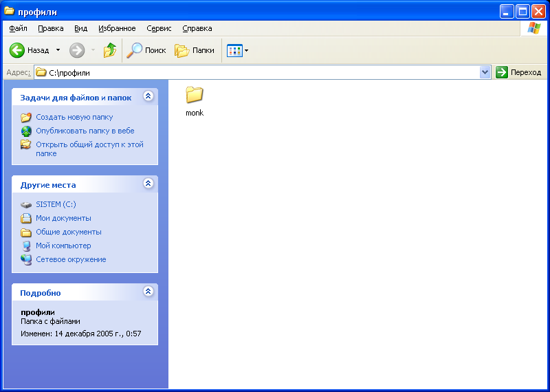Viewport: 550px width, 392px height.
Task: Open the Сервис menu
Action: click(x=159, y=28)
